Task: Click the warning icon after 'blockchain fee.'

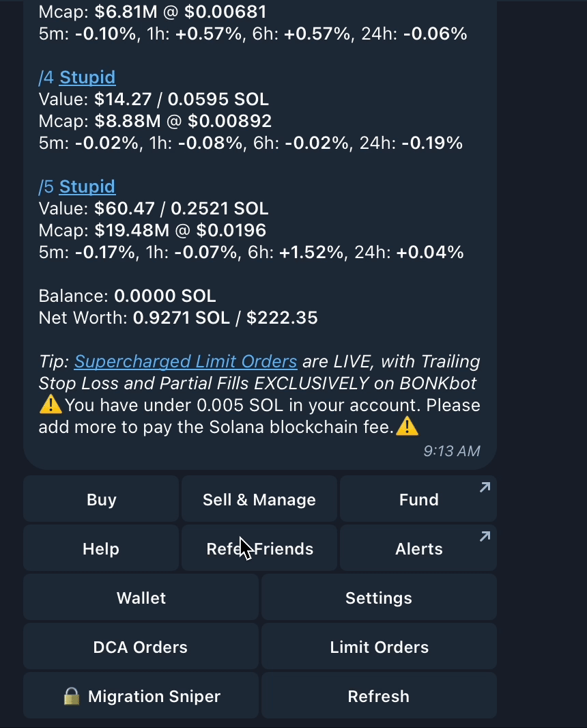Action: click(x=407, y=428)
